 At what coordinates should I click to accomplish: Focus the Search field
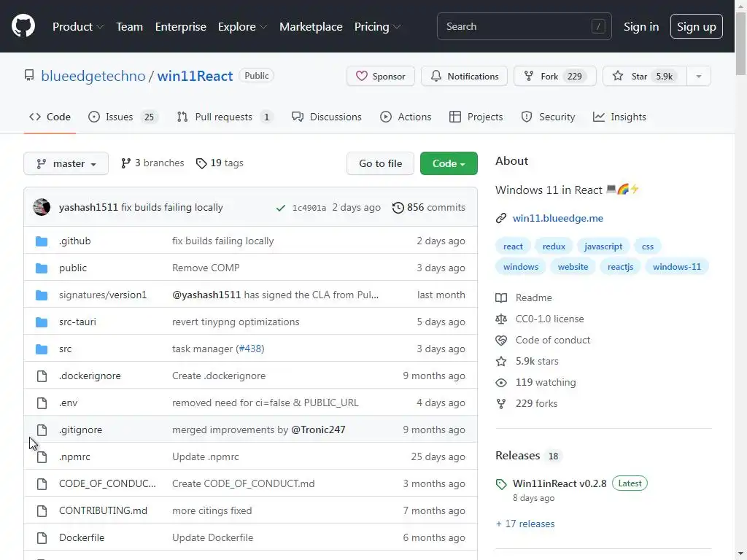point(524,26)
